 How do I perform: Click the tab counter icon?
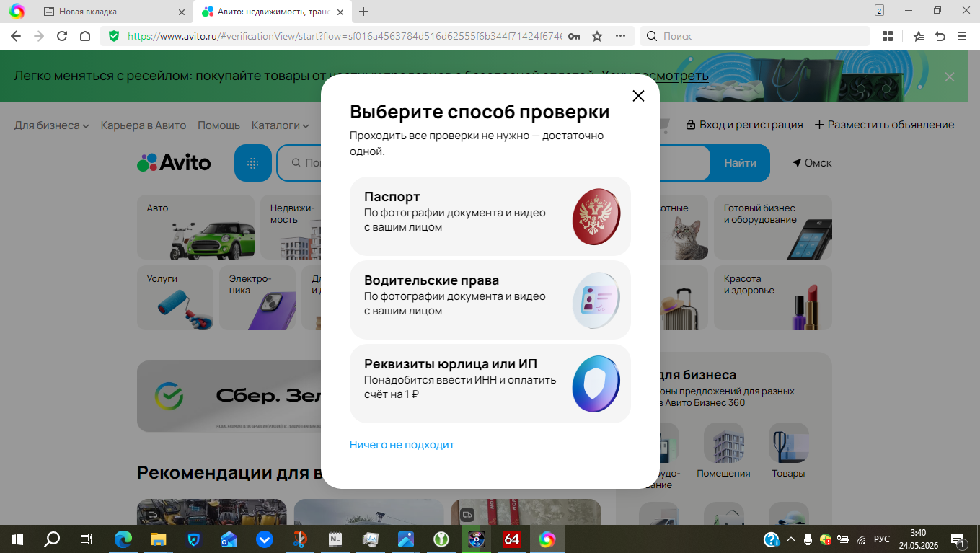click(x=879, y=10)
